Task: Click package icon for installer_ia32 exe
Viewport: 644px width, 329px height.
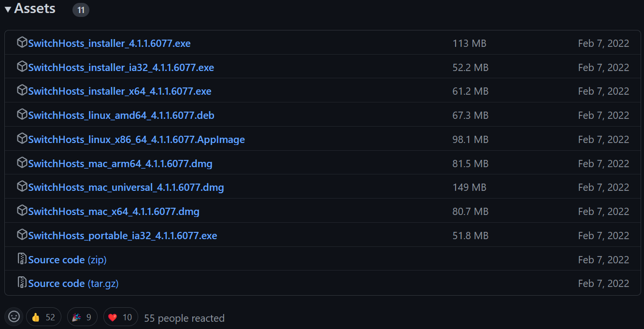Action: 22,67
